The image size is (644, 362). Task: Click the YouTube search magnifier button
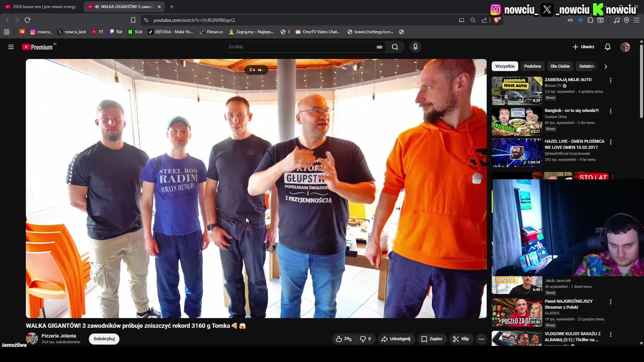395,47
